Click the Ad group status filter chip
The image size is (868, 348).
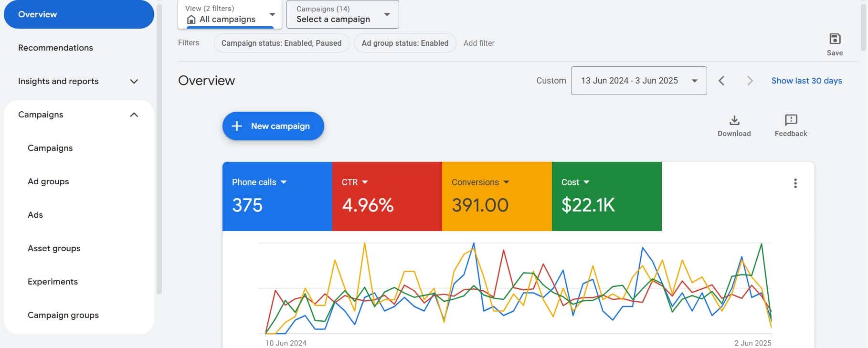point(405,43)
